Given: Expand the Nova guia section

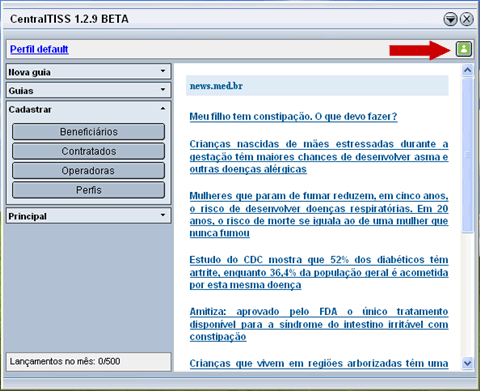Looking at the screenshot, I should pyautogui.click(x=89, y=72).
